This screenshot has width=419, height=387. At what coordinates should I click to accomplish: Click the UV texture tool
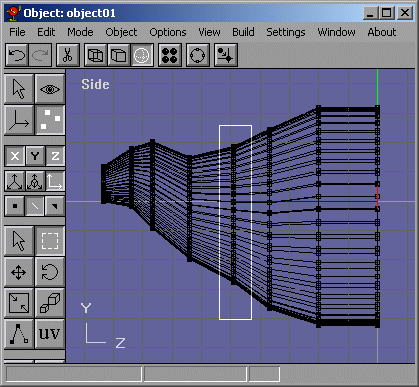pyautogui.click(x=50, y=334)
